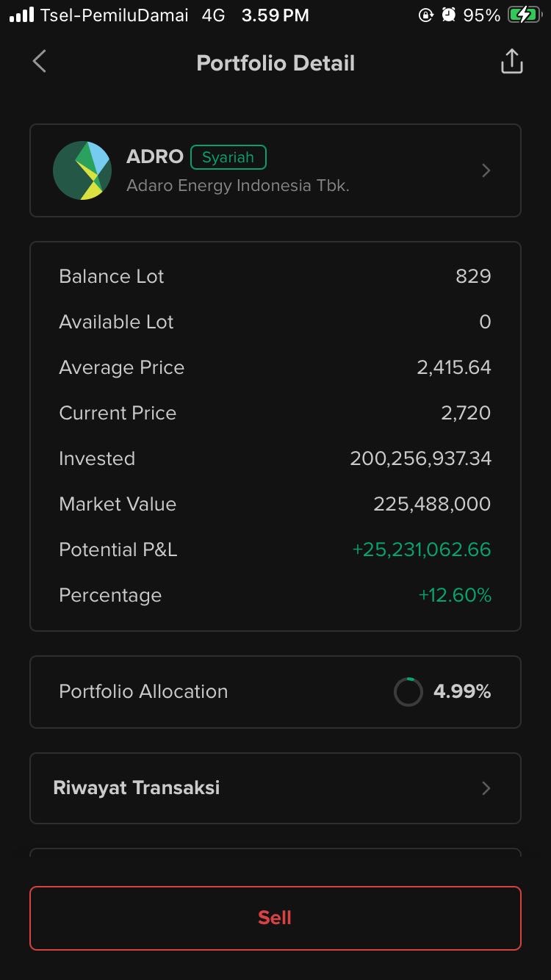Tap the portfolio allocation ring indicator

pos(408,691)
